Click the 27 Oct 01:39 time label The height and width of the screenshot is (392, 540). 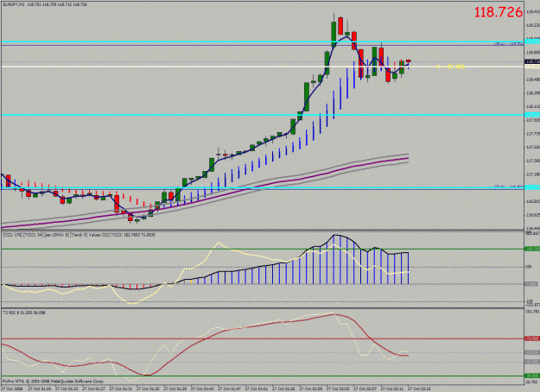pos(175,389)
